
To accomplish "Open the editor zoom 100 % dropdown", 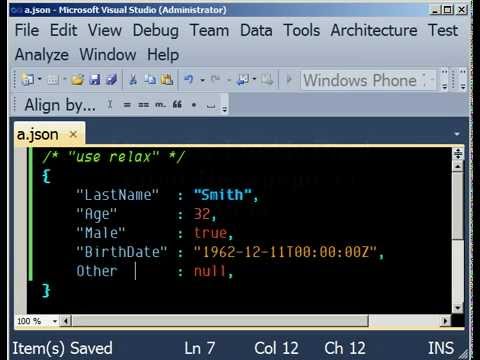I will click(x=54, y=321).
